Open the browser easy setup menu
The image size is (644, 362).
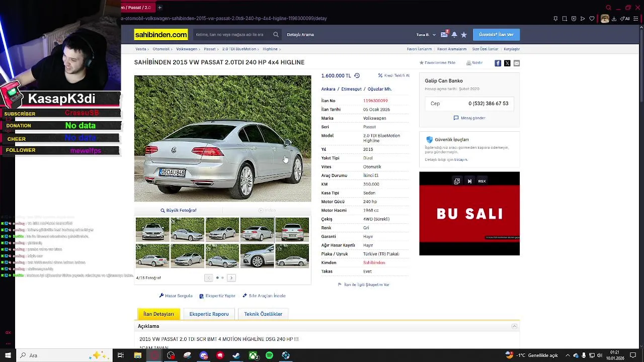[x=636, y=19]
